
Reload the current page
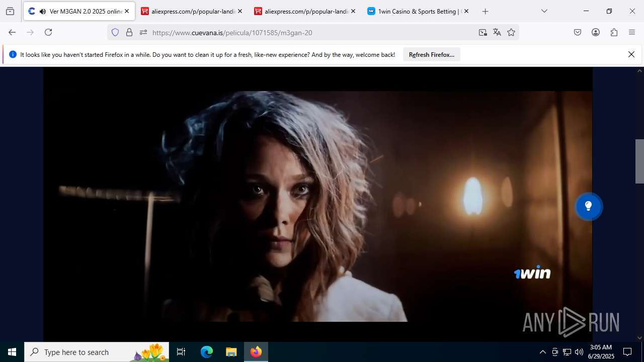(x=48, y=32)
